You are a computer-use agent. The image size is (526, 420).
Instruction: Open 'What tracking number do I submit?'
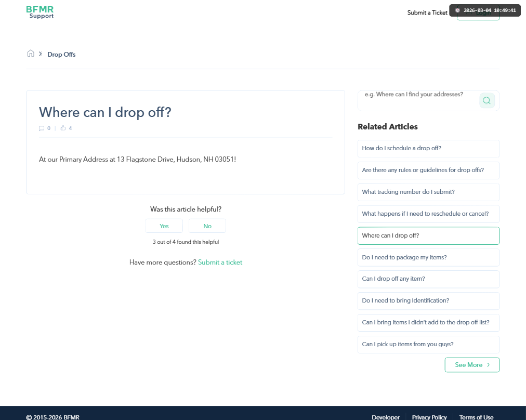click(428, 192)
